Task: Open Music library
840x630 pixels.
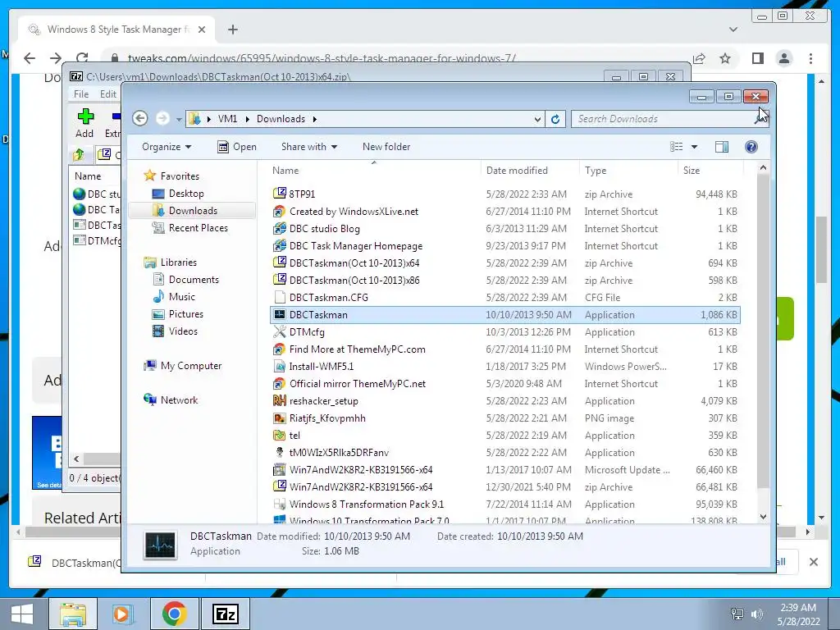Action: (181, 297)
